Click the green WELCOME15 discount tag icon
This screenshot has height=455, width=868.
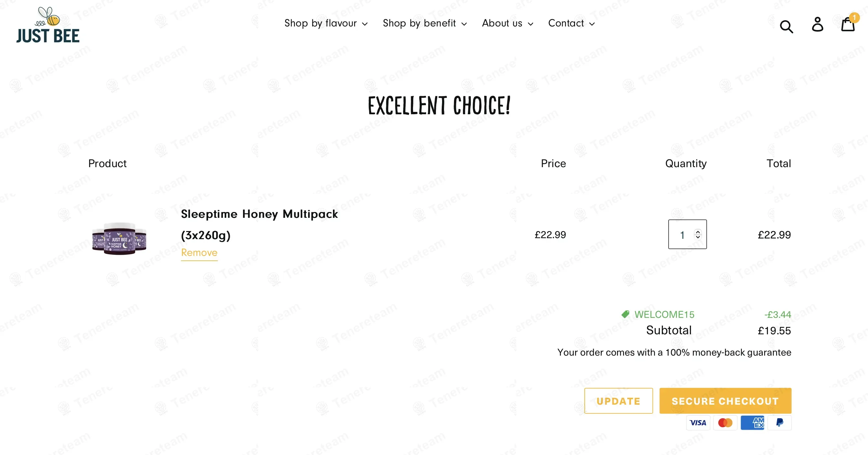[x=625, y=314]
